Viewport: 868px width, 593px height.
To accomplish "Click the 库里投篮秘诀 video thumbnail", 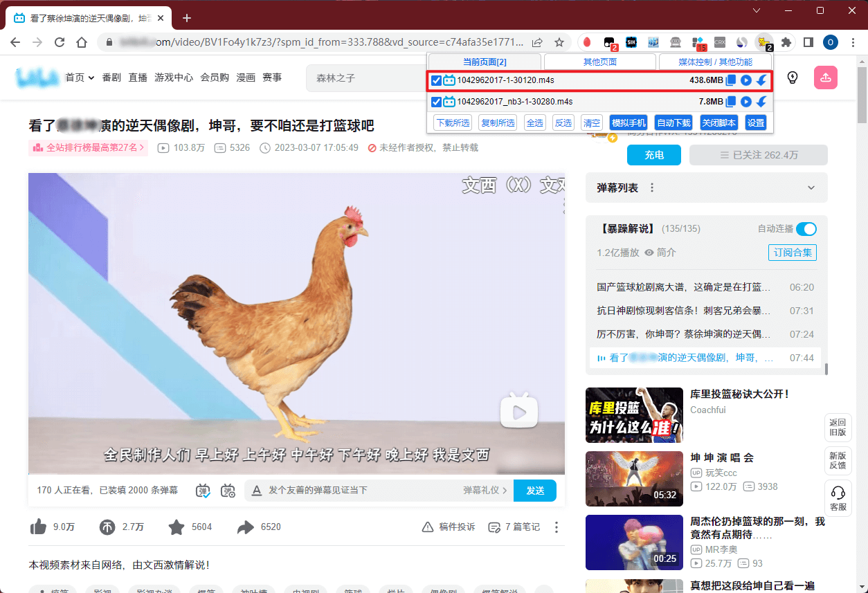I will click(x=633, y=415).
